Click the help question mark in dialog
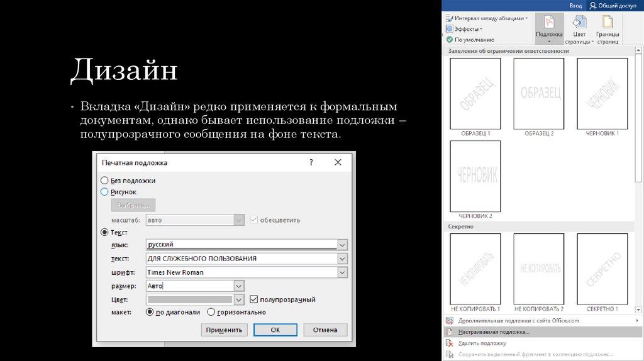This screenshot has width=644, height=361. pyautogui.click(x=311, y=162)
